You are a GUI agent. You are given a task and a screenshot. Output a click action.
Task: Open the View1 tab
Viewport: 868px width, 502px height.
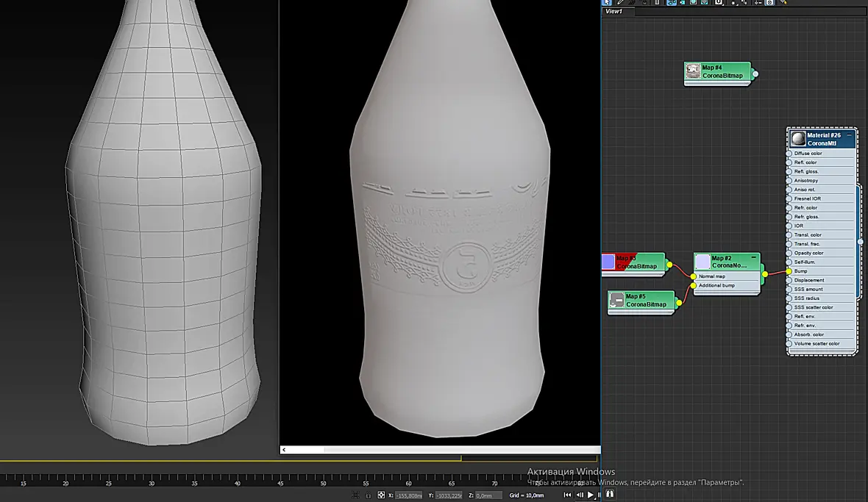[614, 11]
